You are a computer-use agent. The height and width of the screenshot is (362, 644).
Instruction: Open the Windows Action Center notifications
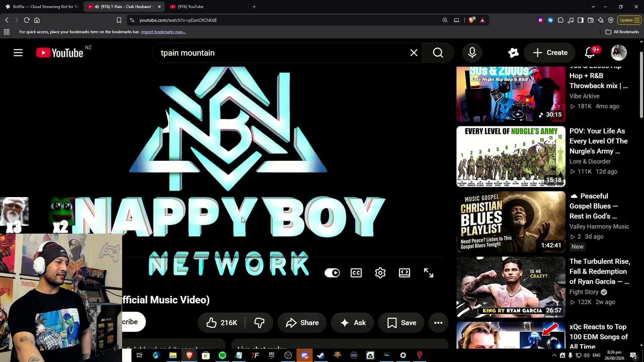634,356
